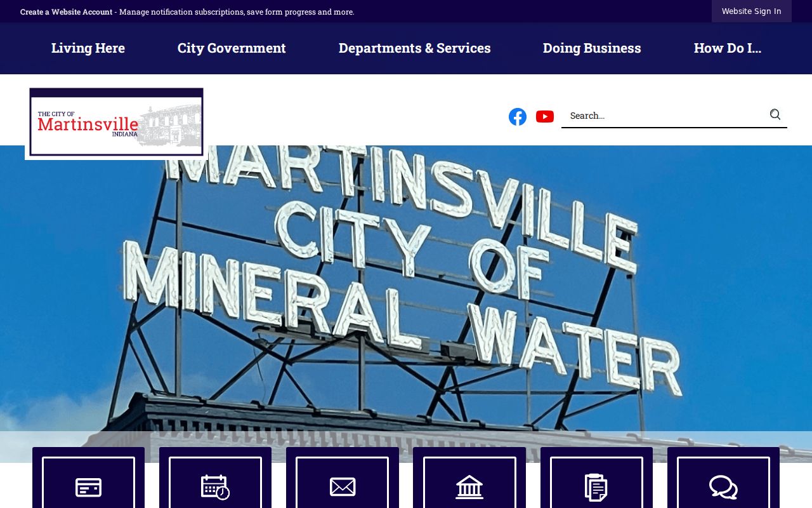This screenshot has height=508, width=812.
Task: Click the City of Martinsville logo
Action: (x=116, y=122)
